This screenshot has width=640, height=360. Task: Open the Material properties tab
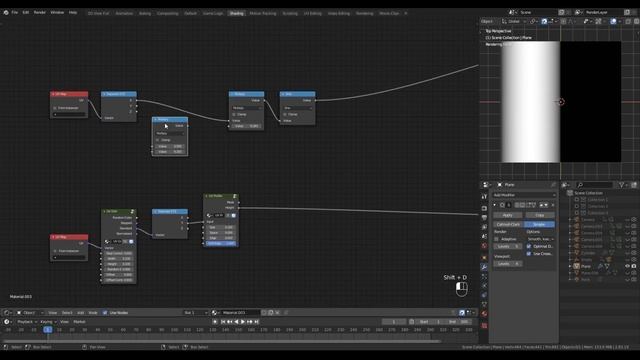[x=484, y=313]
